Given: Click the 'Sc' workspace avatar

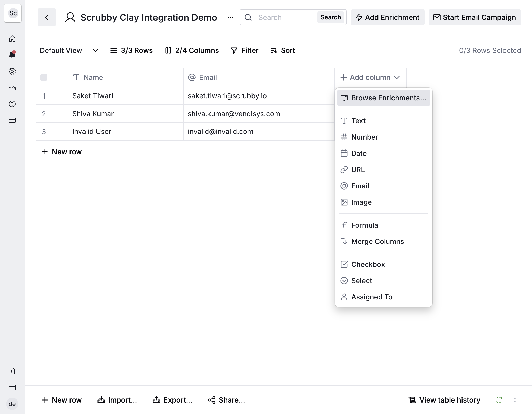Looking at the screenshot, I should [13, 13].
